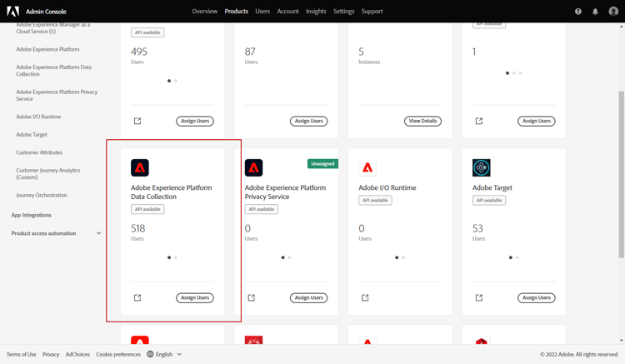
Task: Click the Adobe Target product icon
Action: 482,167
